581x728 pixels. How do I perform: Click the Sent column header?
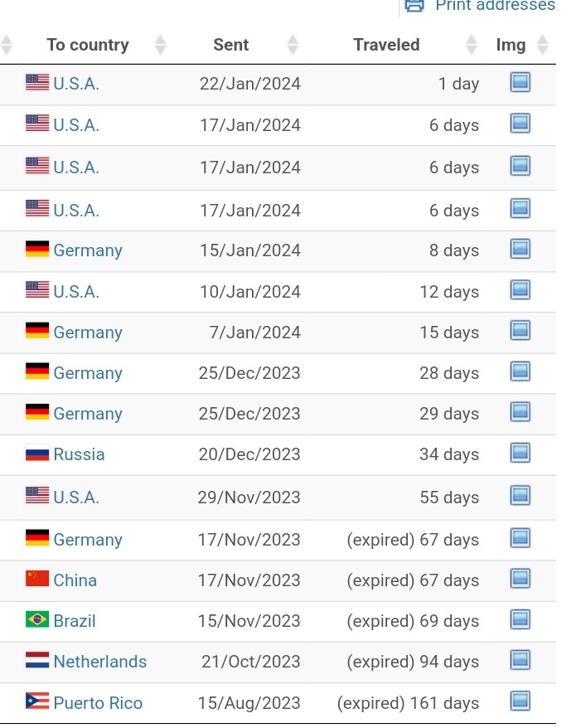pos(230,45)
